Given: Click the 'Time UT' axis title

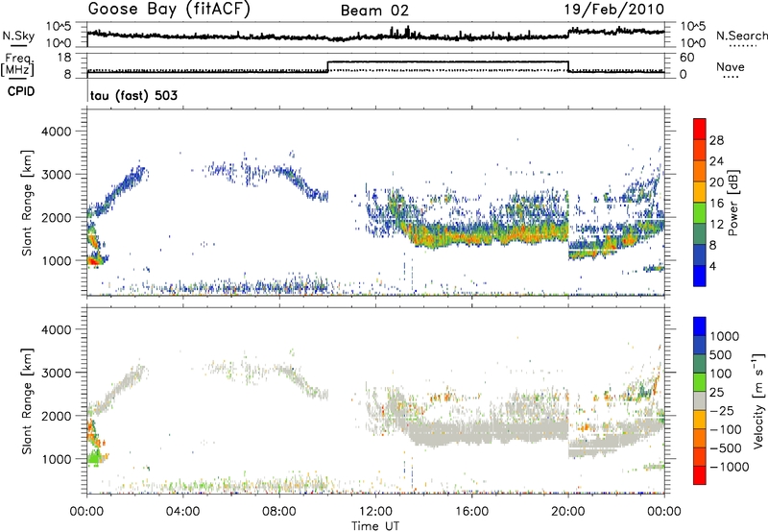Looking at the screenshot, I should tap(375, 526).
